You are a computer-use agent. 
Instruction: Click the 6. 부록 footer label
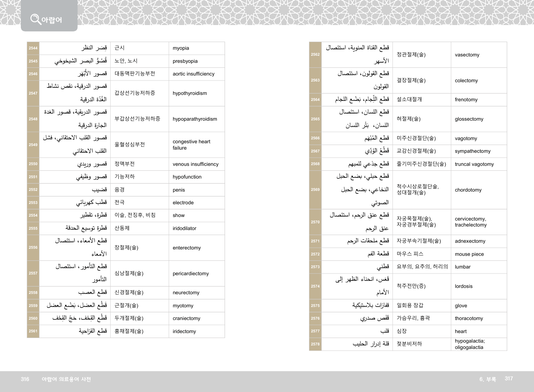tap(487, 379)
